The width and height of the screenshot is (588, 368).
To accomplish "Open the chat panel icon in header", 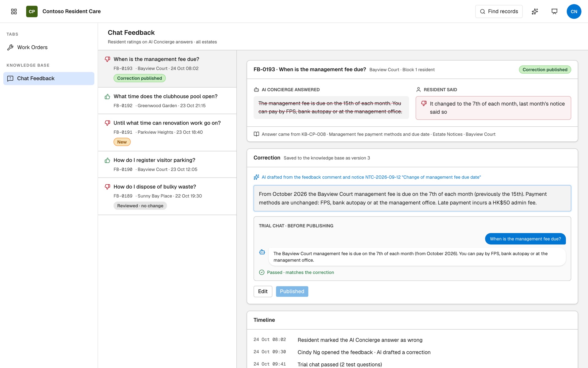I will coord(554,11).
